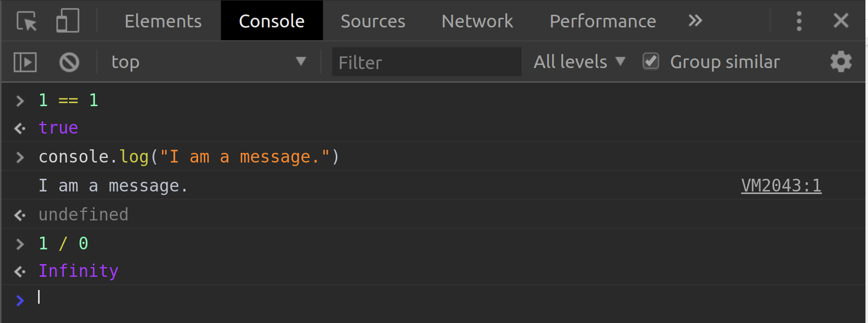Toggle the Group similar checkbox
868x323 pixels.
click(x=651, y=61)
